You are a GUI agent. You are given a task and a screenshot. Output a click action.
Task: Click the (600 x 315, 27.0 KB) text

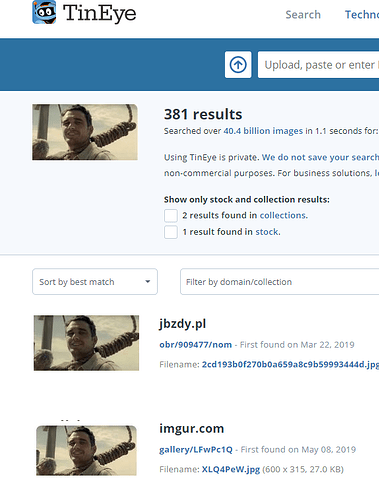coord(303,469)
